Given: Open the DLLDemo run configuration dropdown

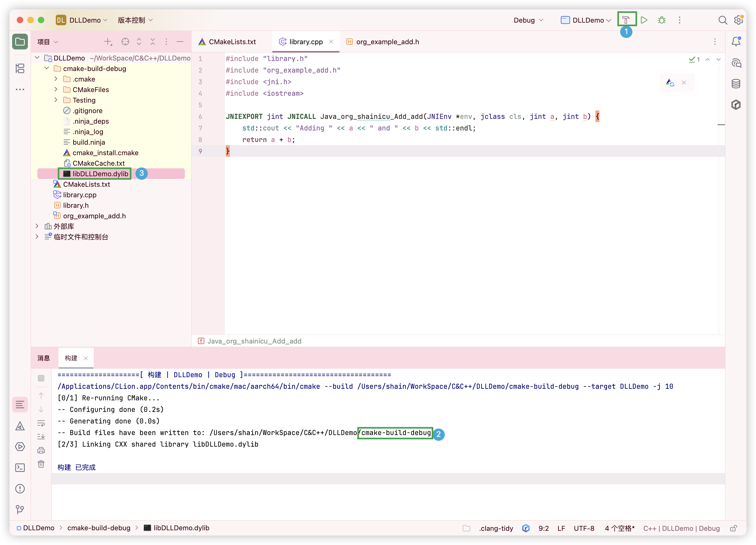Looking at the screenshot, I should point(586,20).
